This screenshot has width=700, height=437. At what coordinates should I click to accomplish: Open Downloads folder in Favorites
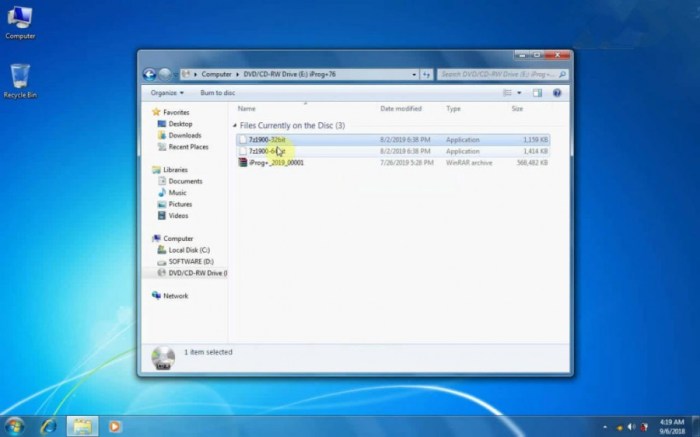click(x=184, y=135)
